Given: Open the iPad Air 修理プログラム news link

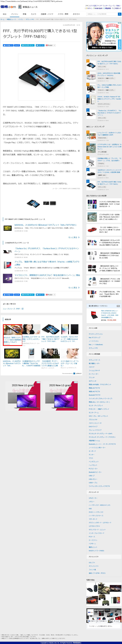Looking at the screenshot, I should coord(47,263).
